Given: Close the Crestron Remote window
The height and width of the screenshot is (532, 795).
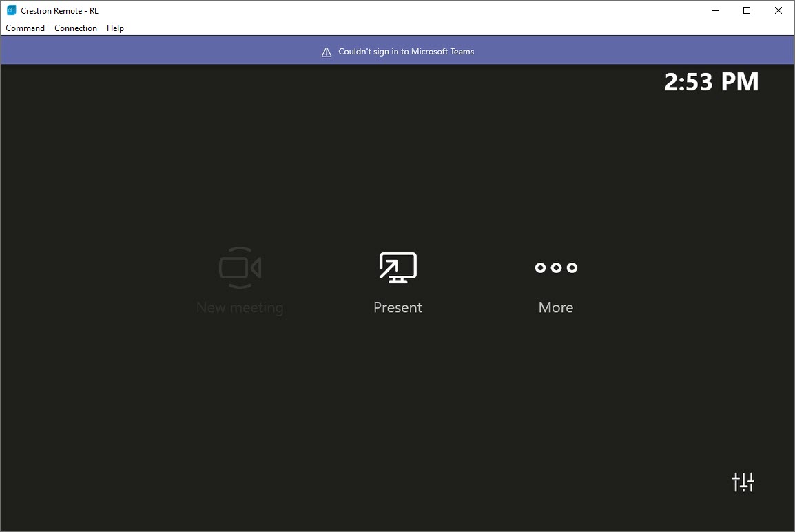Looking at the screenshot, I should coord(778,10).
